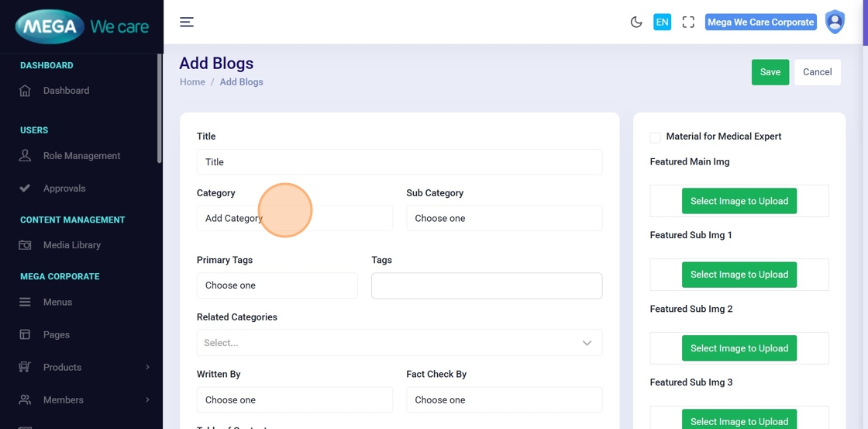Toggle dark mode moon icon
Viewport: 868px width, 429px height.
[x=636, y=22]
